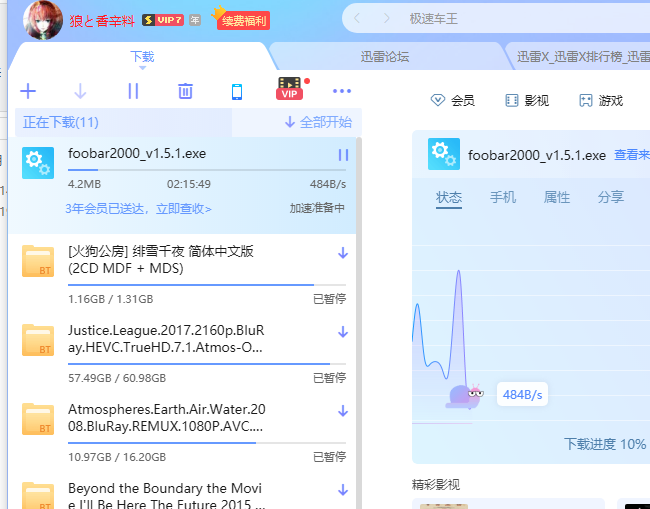The width and height of the screenshot is (650, 509).
Task: Open the VIP video icon in toolbar
Action: (290, 90)
